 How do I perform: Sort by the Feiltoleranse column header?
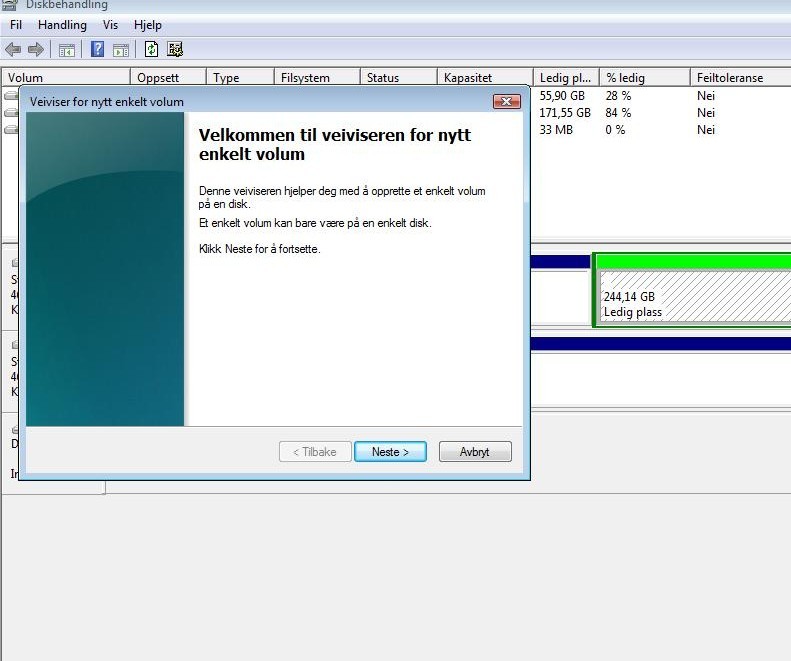coord(741,78)
